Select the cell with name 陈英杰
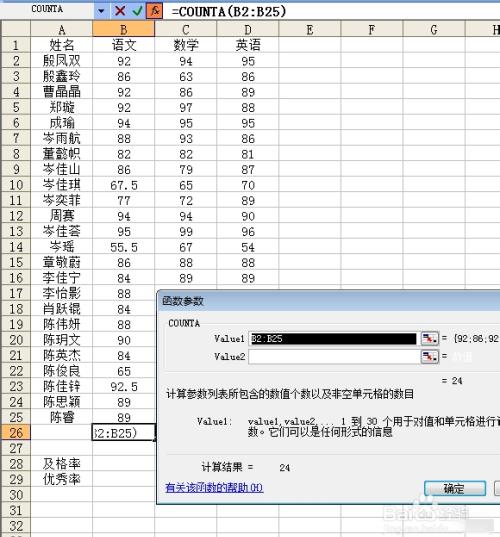The image size is (500, 537). click(x=62, y=355)
